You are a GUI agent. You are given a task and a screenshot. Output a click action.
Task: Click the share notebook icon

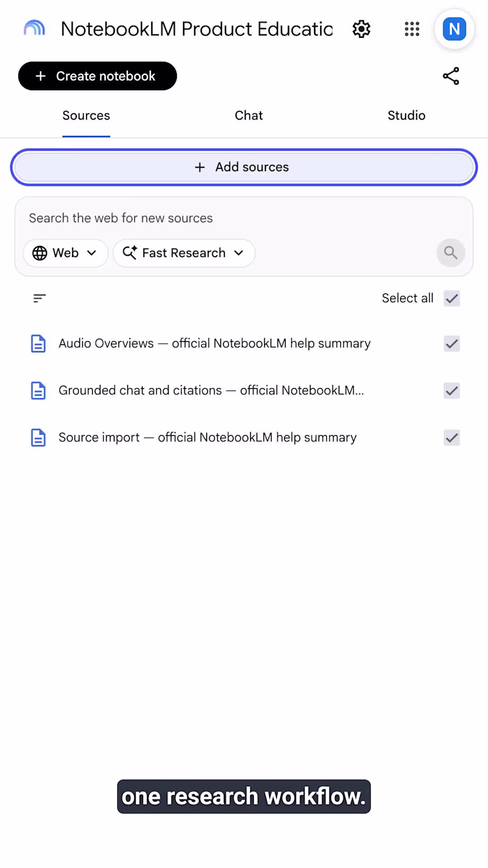[451, 76]
